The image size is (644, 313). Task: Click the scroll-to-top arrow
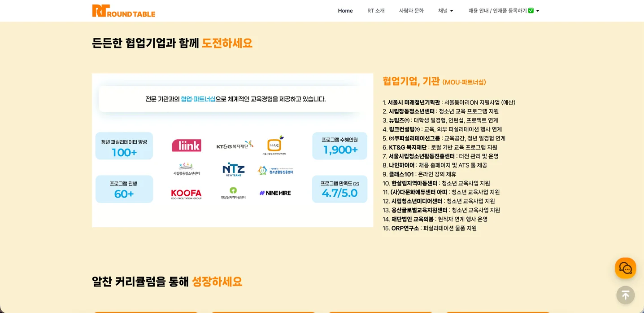[x=625, y=295]
